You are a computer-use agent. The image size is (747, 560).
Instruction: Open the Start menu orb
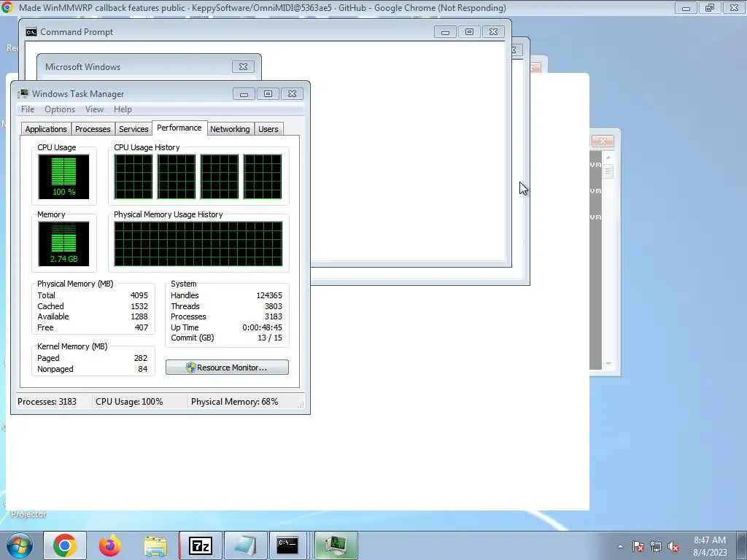pyautogui.click(x=20, y=545)
